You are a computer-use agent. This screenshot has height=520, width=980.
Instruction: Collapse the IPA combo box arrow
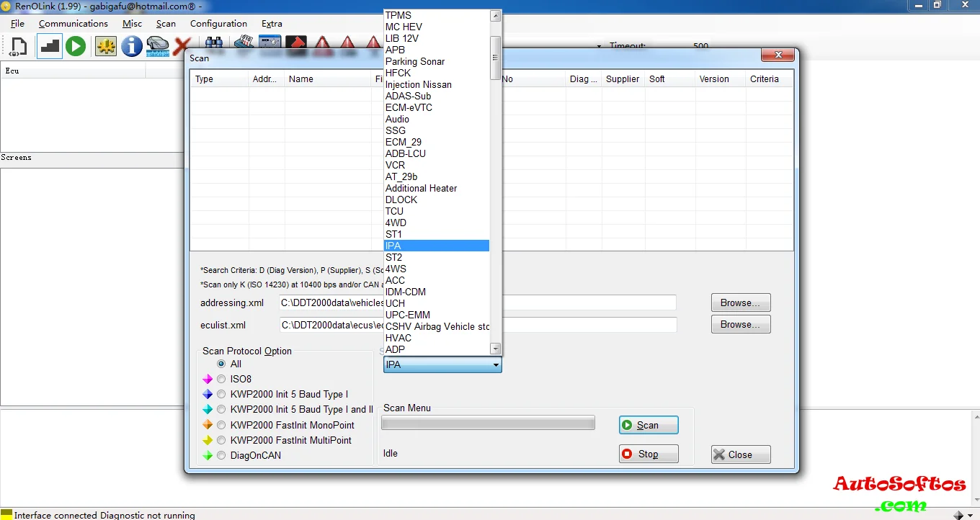click(495, 365)
